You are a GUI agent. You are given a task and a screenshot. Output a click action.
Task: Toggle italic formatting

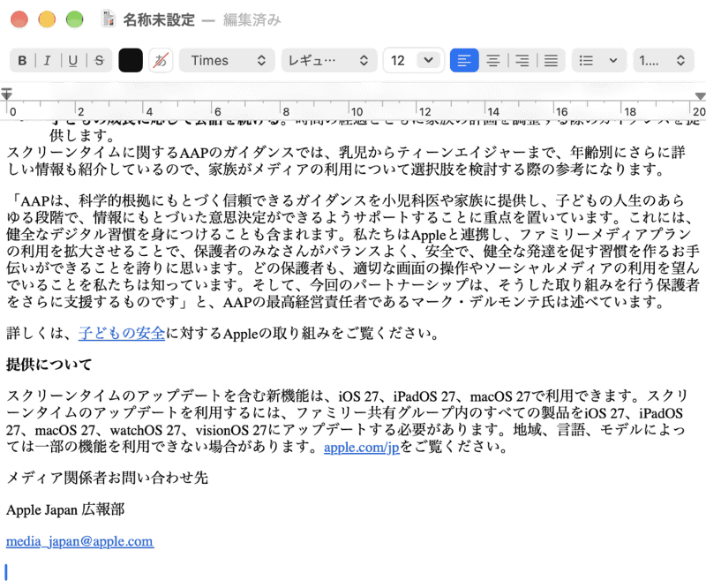pyautogui.click(x=48, y=60)
